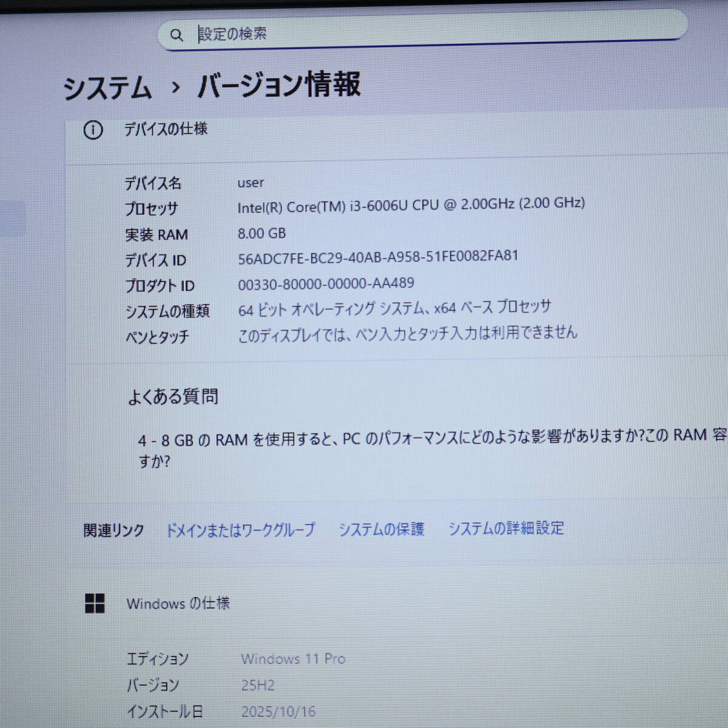Click the 設定の検索 search field
The width and height of the screenshot is (728, 728).
(x=425, y=33)
